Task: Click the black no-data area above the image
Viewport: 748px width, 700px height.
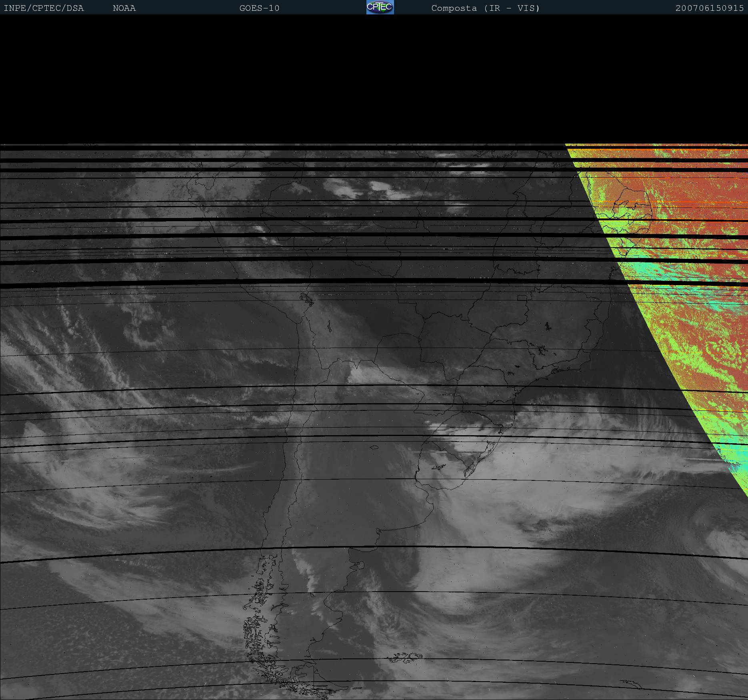Action: 374,80
